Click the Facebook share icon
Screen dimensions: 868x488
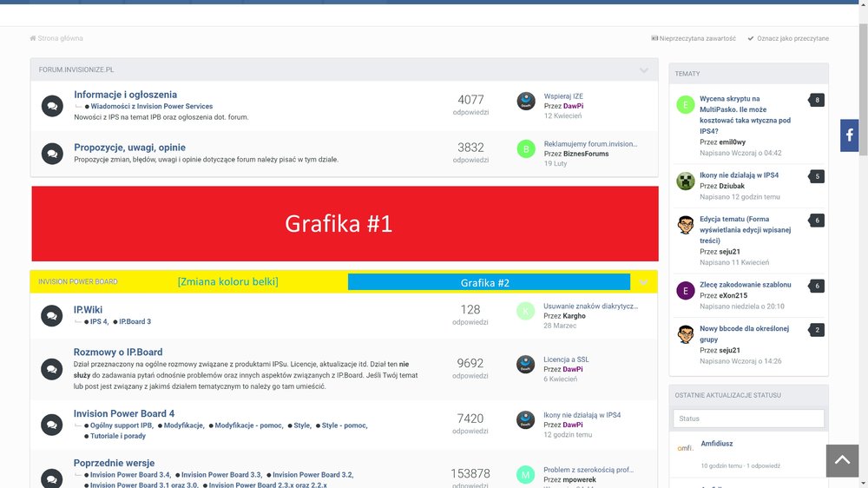849,135
